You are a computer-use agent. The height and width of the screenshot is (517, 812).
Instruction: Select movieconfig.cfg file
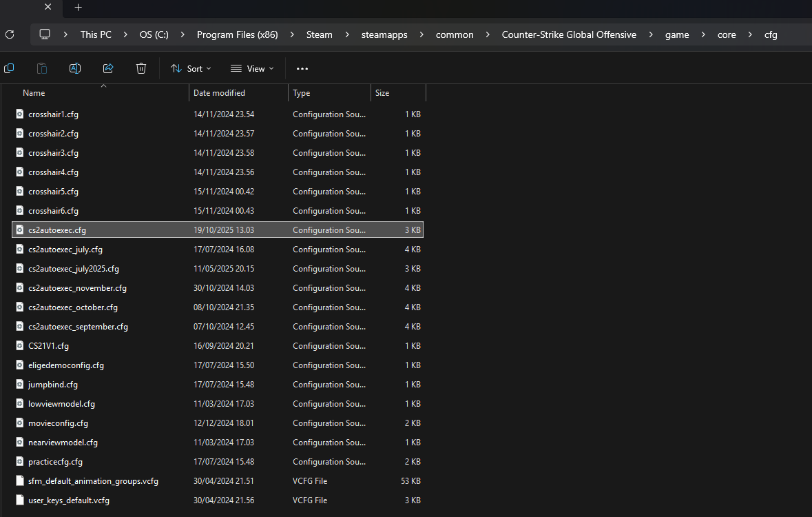tap(218, 423)
